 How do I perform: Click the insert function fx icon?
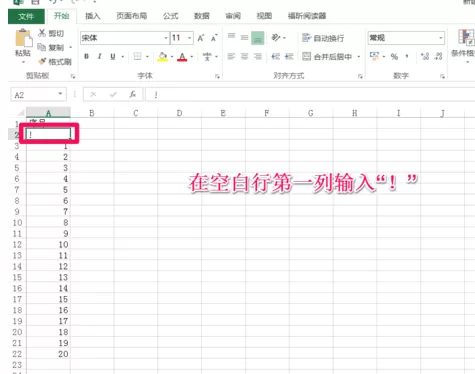[133, 95]
